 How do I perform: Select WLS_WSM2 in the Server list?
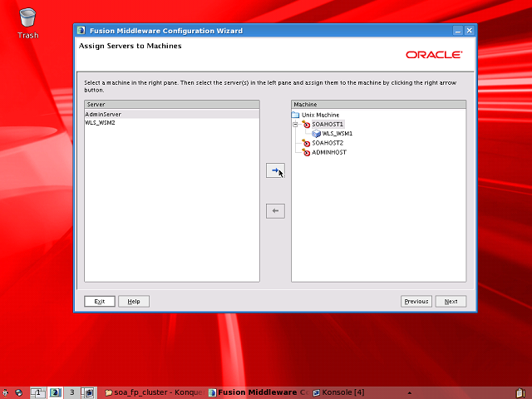pos(172,123)
